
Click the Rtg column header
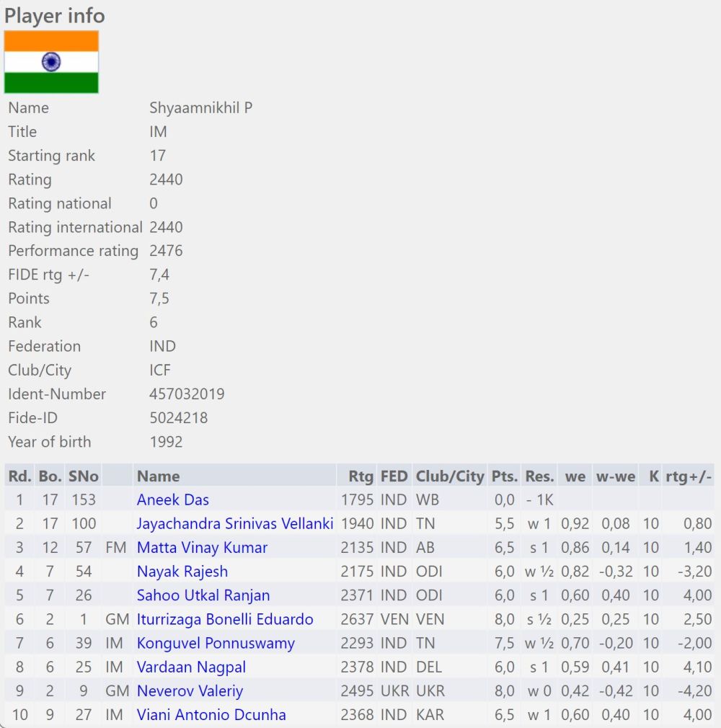[x=360, y=476]
